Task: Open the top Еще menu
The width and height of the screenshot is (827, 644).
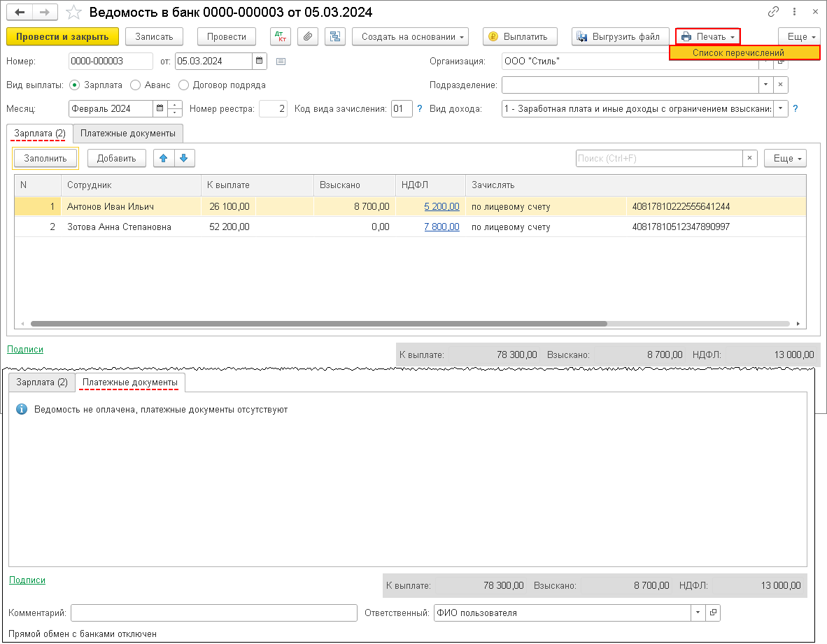Action: pyautogui.click(x=799, y=36)
